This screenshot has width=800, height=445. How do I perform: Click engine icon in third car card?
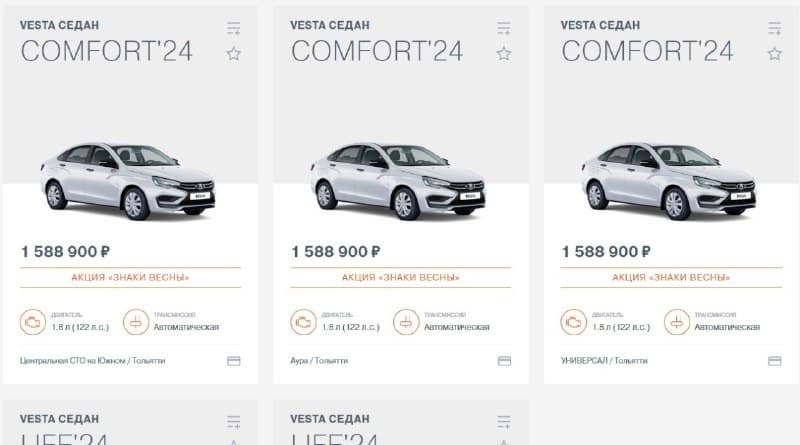574,322
